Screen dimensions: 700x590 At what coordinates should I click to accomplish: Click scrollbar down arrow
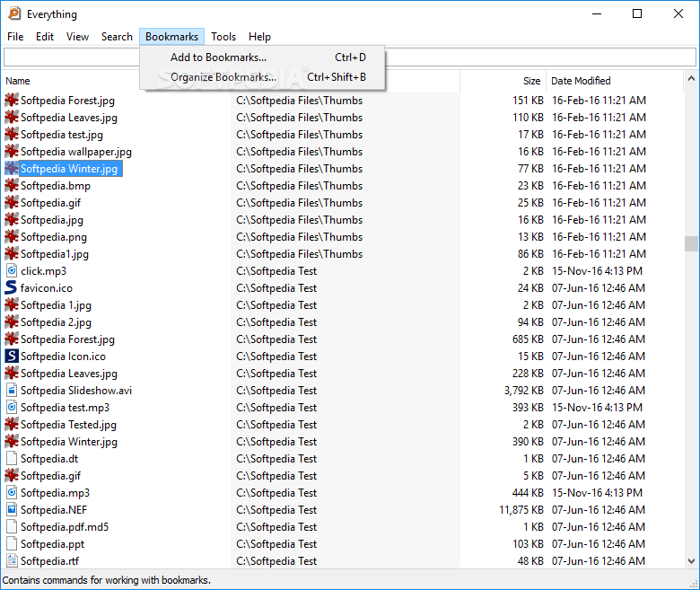click(x=691, y=561)
